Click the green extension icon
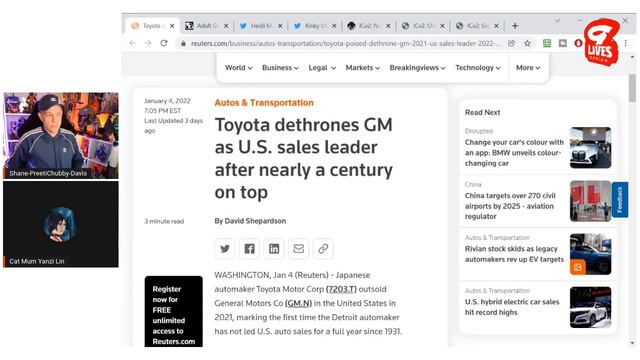 point(547,43)
